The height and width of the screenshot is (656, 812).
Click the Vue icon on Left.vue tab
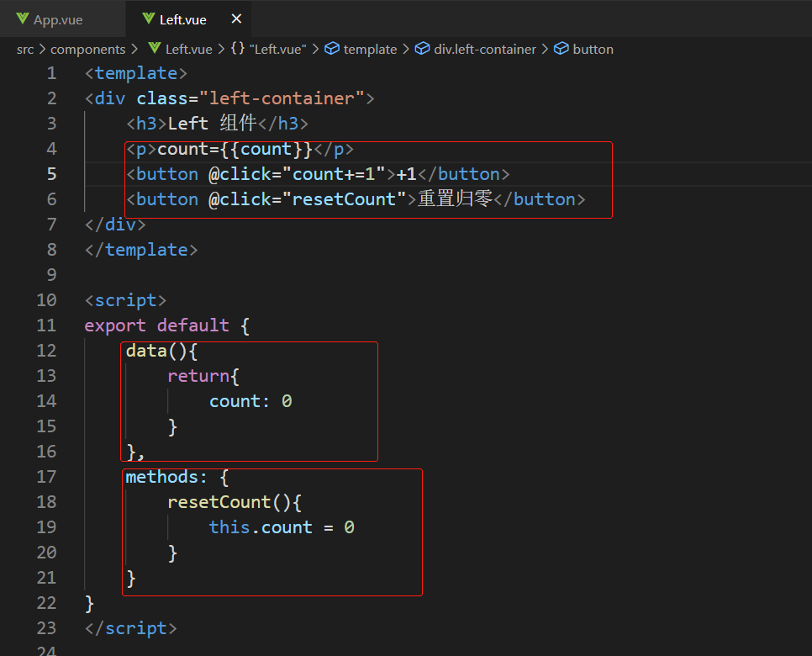[148, 19]
